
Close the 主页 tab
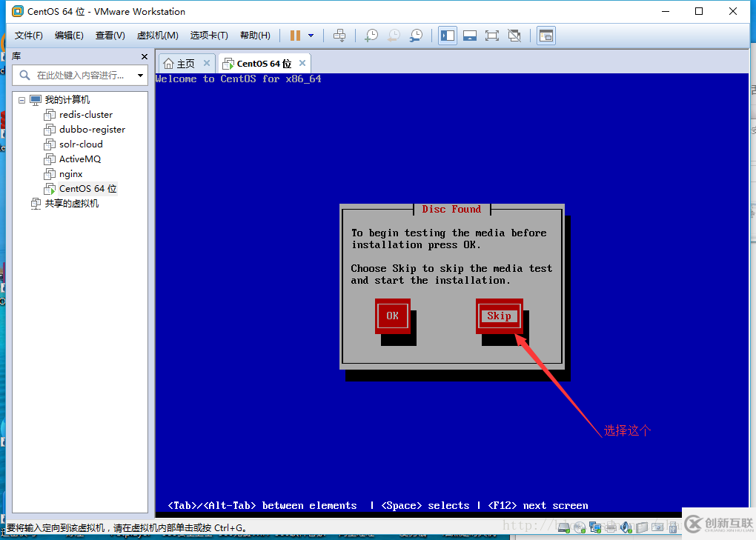(206, 63)
